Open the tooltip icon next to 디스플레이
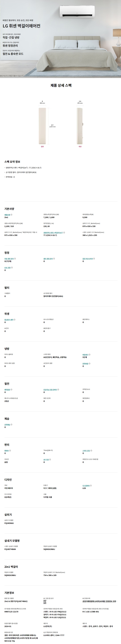 click(x=91, y=485)
